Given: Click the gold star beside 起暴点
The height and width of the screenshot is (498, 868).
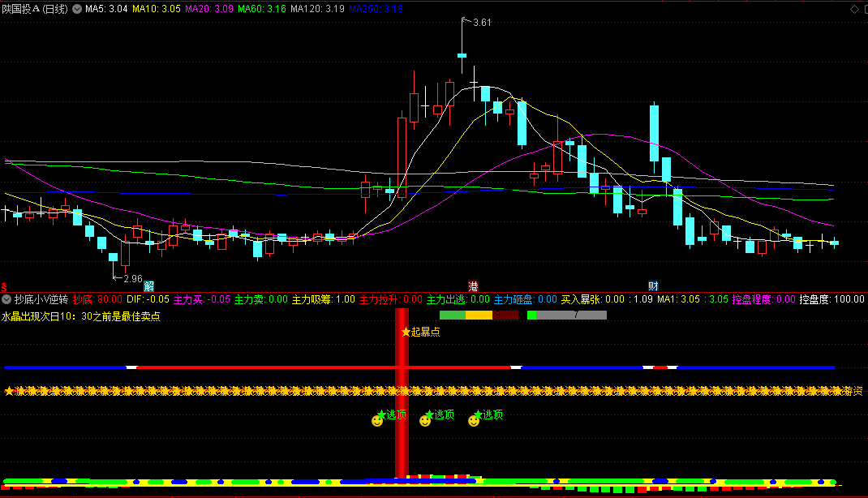Looking at the screenshot, I should click(406, 332).
